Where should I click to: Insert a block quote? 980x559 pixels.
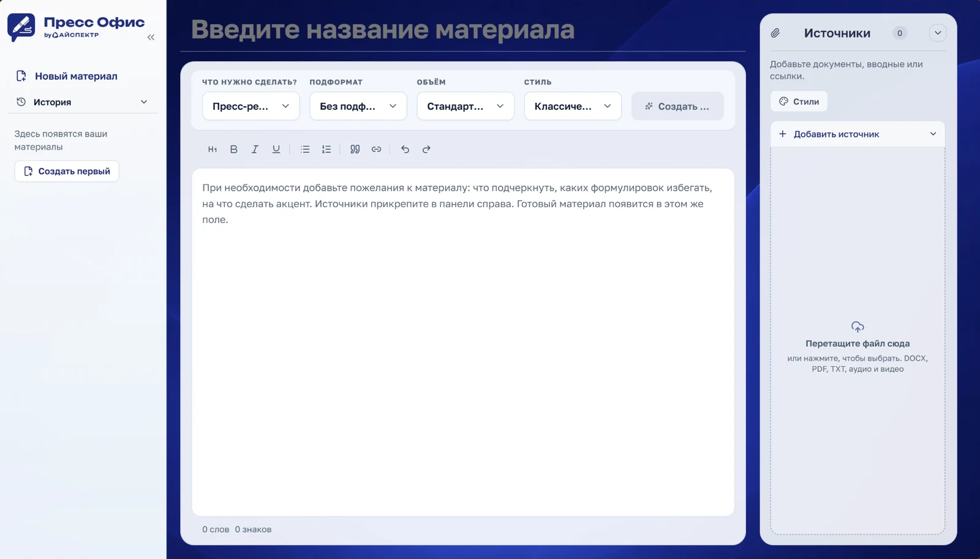pyautogui.click(x=355, y=149)
